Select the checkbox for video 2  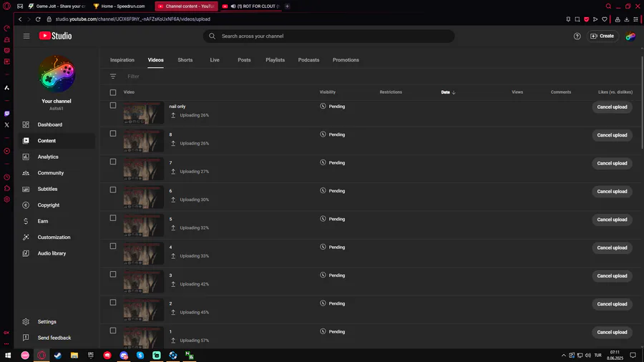(113, 303)
